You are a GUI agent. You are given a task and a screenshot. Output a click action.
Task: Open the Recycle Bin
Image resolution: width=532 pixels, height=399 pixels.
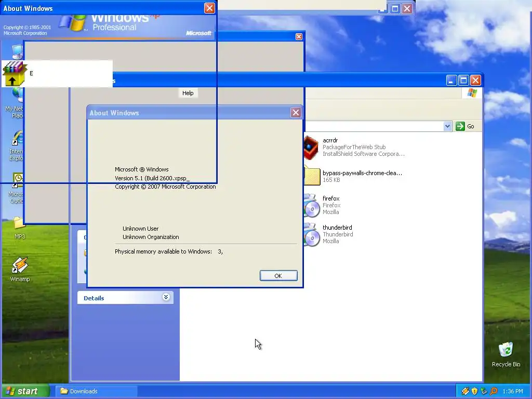(506, 350)
